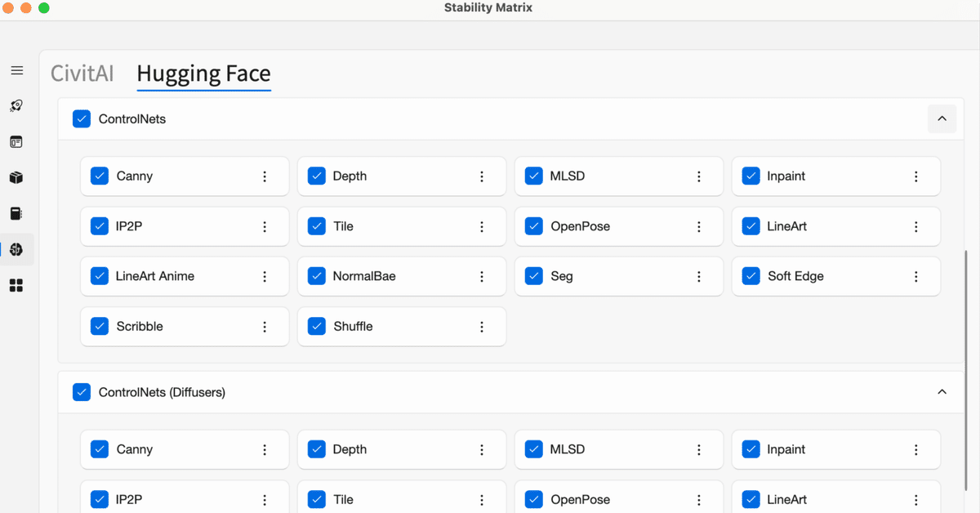The width and height of the screenshot is (980, 513).
Task: Open the options menu for the Canny model
Action: pyautogui.click(x=264, y=176)
